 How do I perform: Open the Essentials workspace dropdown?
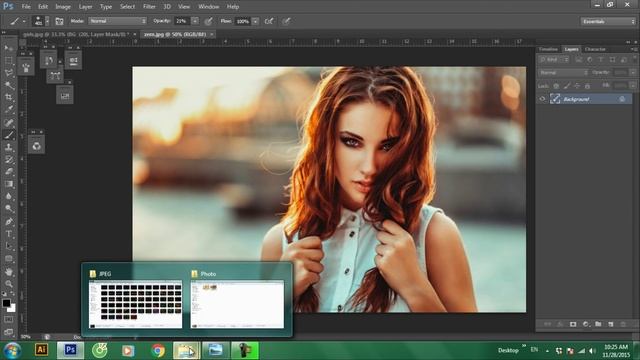(608, 21)
